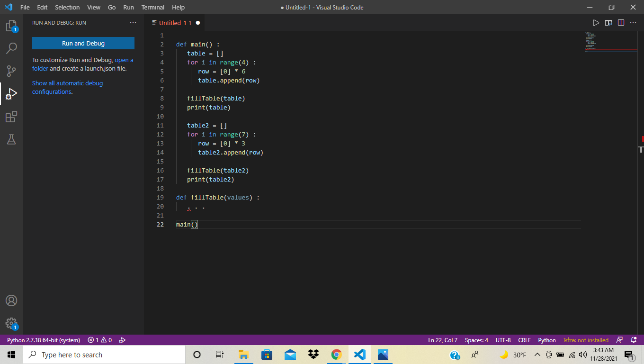Open the Explorer view in activity bar
This screenshot has height=364, width=644.
click(11, 26)
